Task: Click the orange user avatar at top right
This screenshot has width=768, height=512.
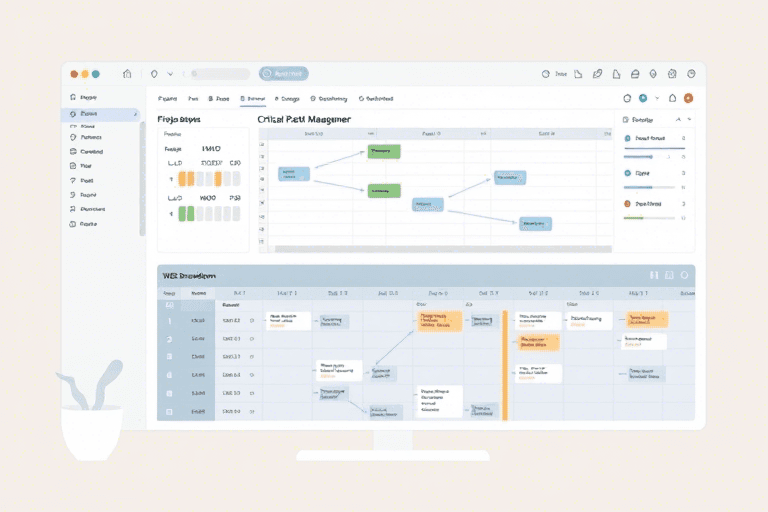Action: [688, 98]
